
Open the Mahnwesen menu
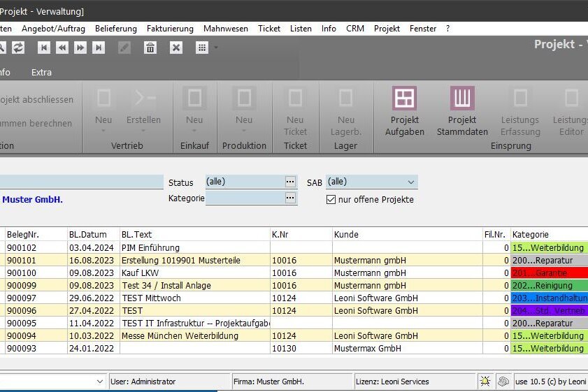coord(225,29)
